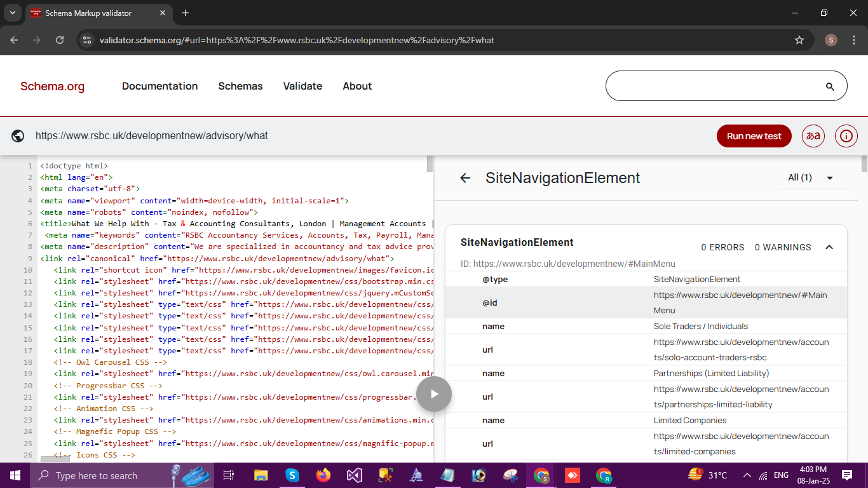The height and width of the screenshot is (488, 868).
Task: Click the Schema.org logo link
Action: 52,86
